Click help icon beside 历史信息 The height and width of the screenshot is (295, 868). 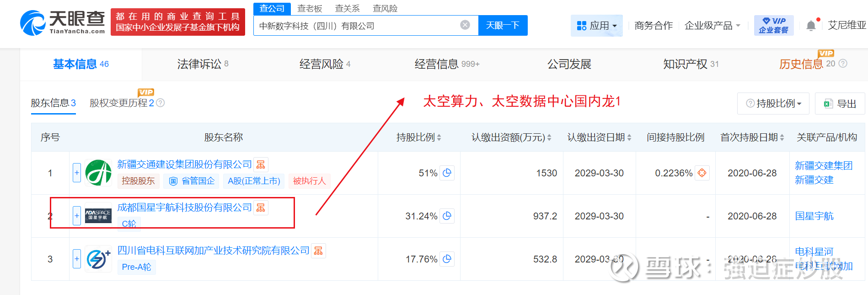(843, 64)
